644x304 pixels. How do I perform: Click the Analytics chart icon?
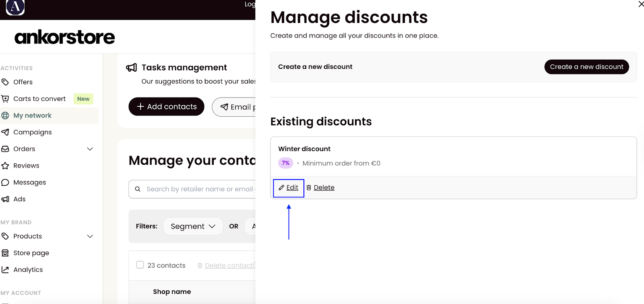pos(5,270)
